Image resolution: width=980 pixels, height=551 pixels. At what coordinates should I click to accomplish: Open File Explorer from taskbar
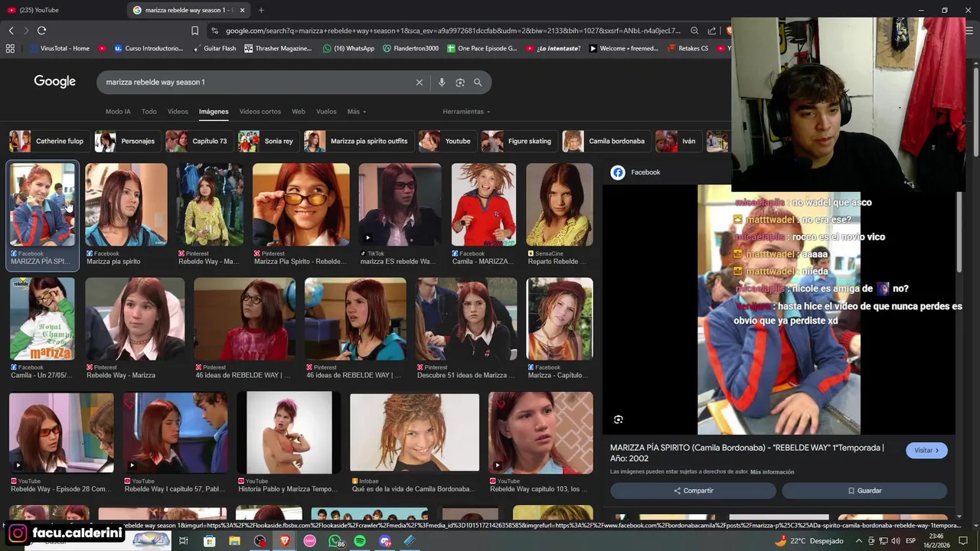pos(234,541)
